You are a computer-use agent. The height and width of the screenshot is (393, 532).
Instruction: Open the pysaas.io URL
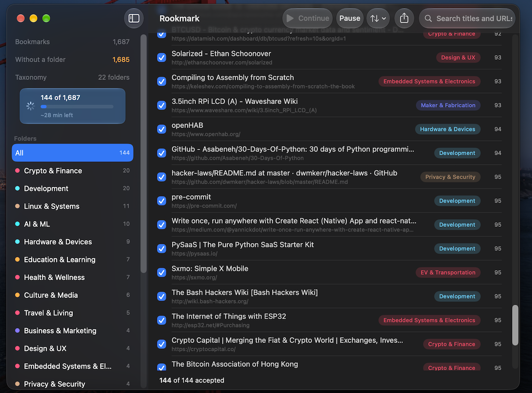pyautogui.click(x=194, y=253)
